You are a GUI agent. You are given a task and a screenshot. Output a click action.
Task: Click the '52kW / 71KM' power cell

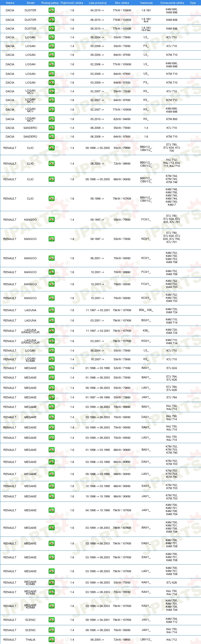point(122,368)
